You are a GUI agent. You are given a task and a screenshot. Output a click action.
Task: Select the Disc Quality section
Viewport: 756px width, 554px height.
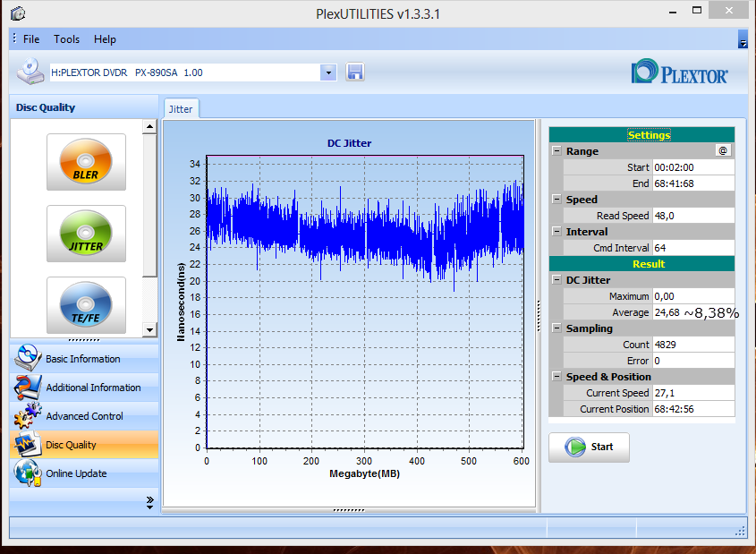tap(84, 444)
